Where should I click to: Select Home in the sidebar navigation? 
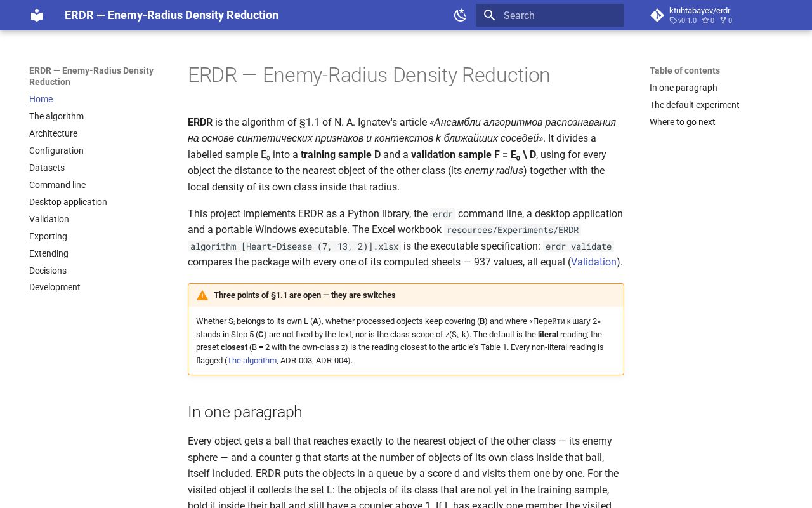click(x=41, y=99)
